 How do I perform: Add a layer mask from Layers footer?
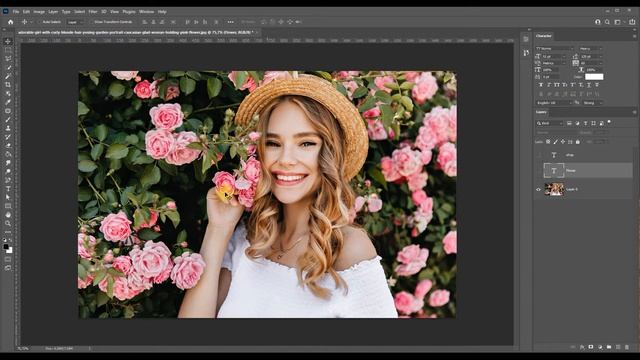[x=591, y=347]
